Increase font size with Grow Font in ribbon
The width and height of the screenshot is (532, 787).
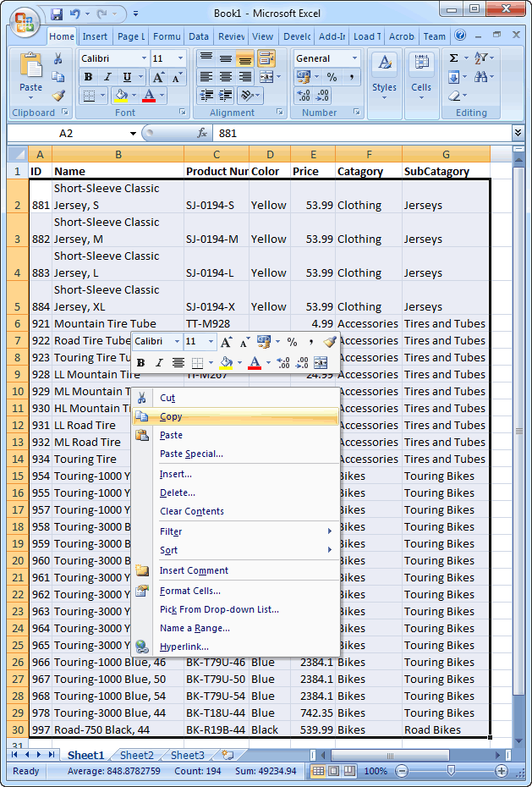pyautogui.click(x=158, y=77)
